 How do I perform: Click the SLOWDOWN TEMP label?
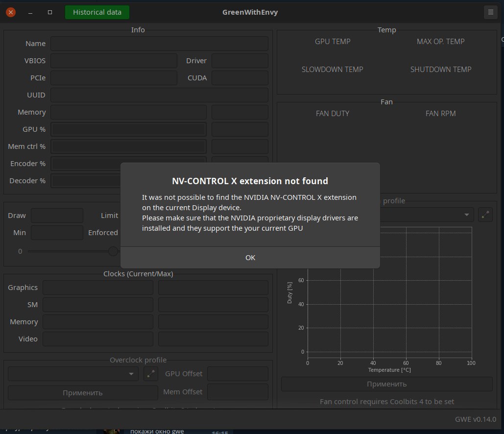(333, 70)
